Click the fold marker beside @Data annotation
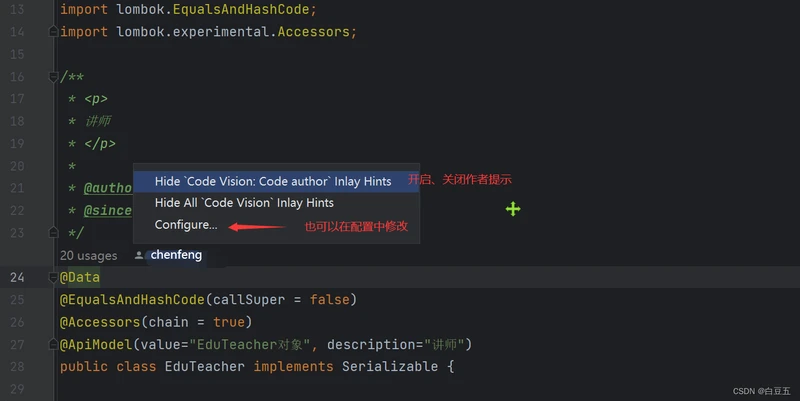The image size is (800, 401). [53, 277]
